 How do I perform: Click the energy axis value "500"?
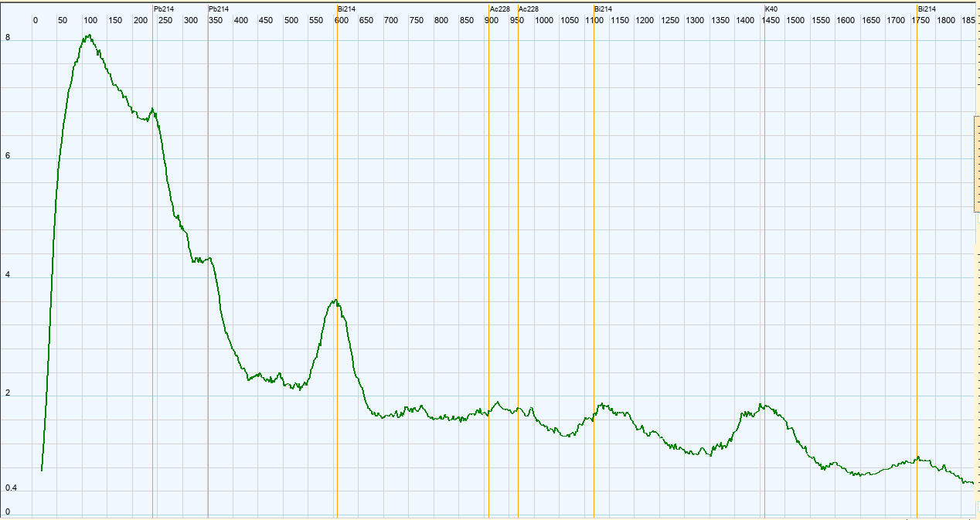tap(291, 21)
